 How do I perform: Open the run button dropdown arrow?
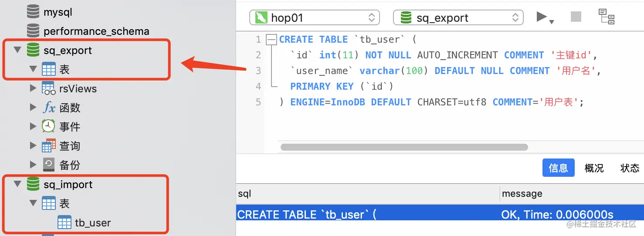click(552, 22)
